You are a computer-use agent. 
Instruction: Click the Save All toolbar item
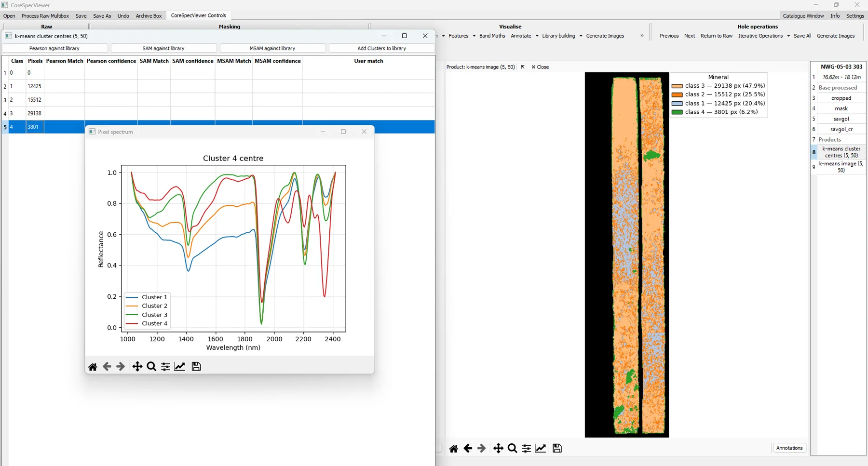[x=802, y=36]
